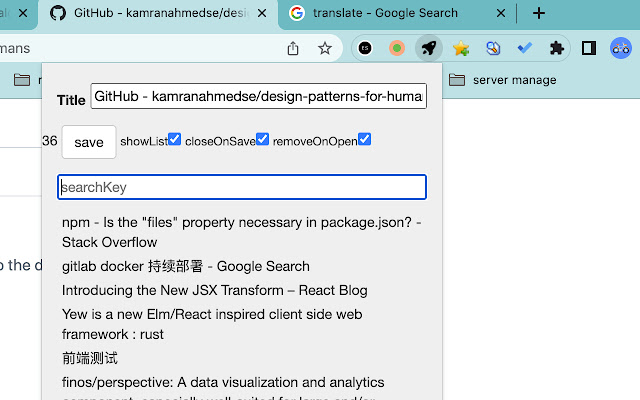Image resolution: width=640 pixels, height=400 pixels.
Task: Close the leftmost partially visible tab
Action: tap(23, 13)
